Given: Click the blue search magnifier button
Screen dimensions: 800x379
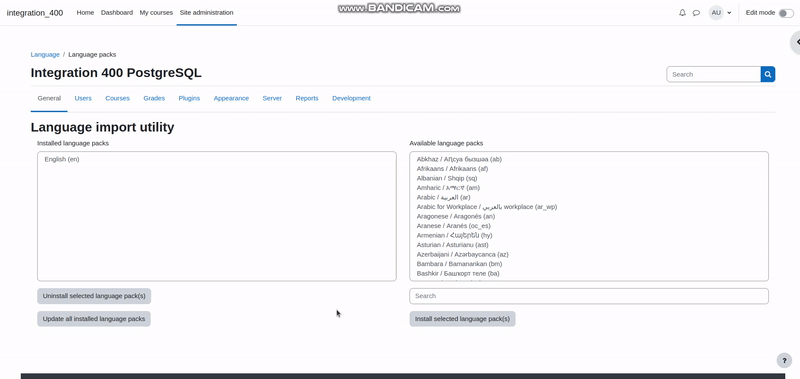Looking at the screenshot, I should coord(768,74).
